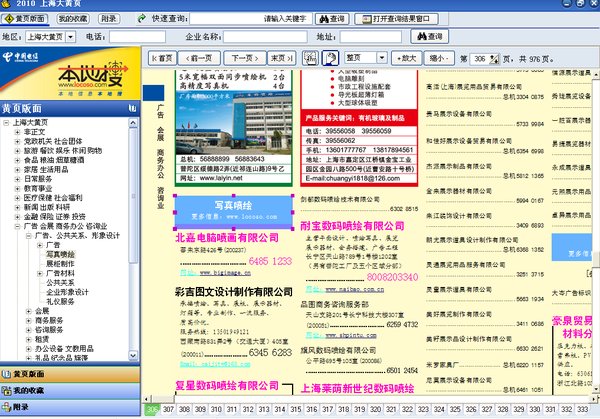Open the 整页 zoom mode dropdown
Viewport: 600px width, 419px height.
coord(382,58)
